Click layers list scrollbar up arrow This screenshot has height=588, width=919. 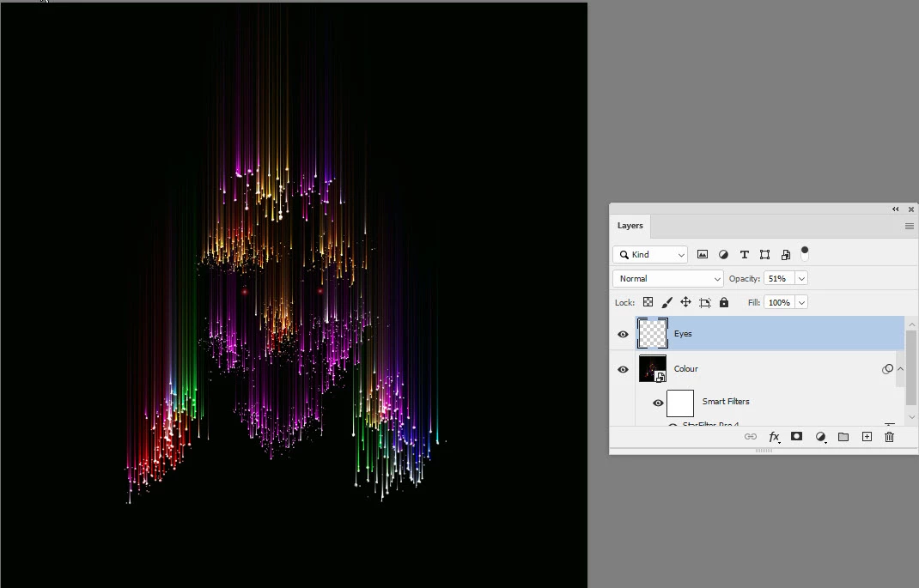pyautogui.click(x=911, y=324)
